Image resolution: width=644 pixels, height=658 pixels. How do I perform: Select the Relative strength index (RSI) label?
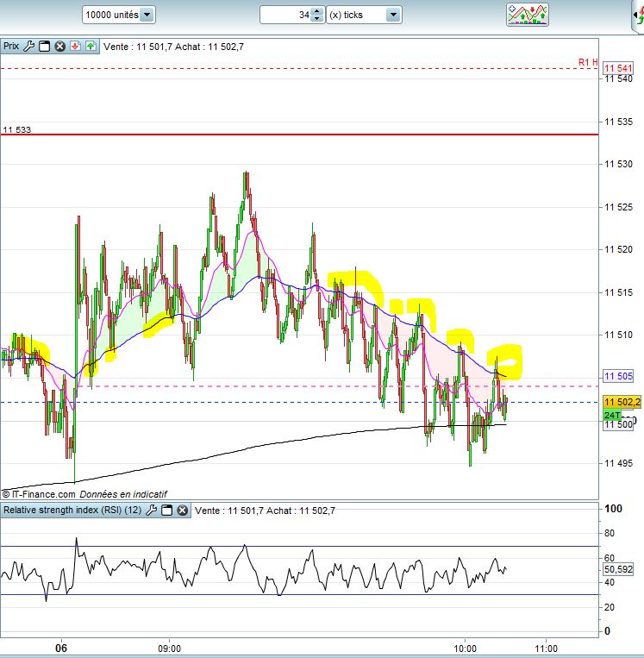(x=72, y=510)
